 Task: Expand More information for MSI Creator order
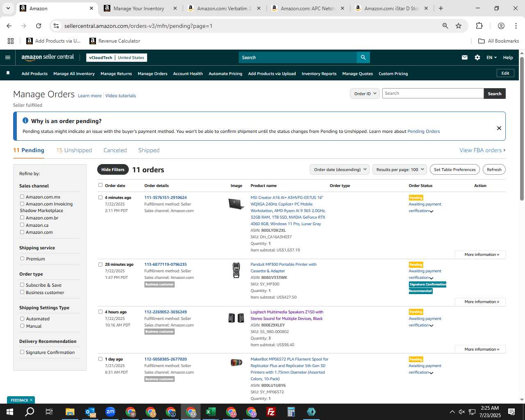(480, 255)
